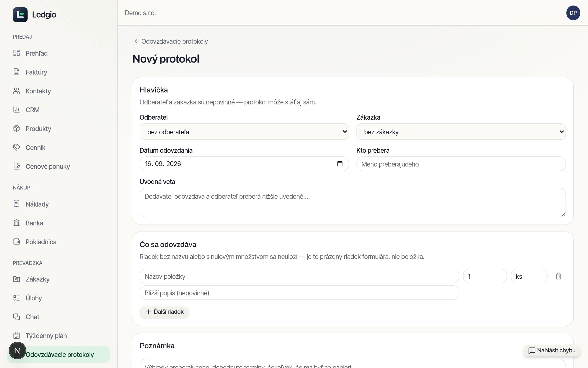Screen dimensions: 588x368
Task: Open Zákazky menu label
Action: coord(38,279)
